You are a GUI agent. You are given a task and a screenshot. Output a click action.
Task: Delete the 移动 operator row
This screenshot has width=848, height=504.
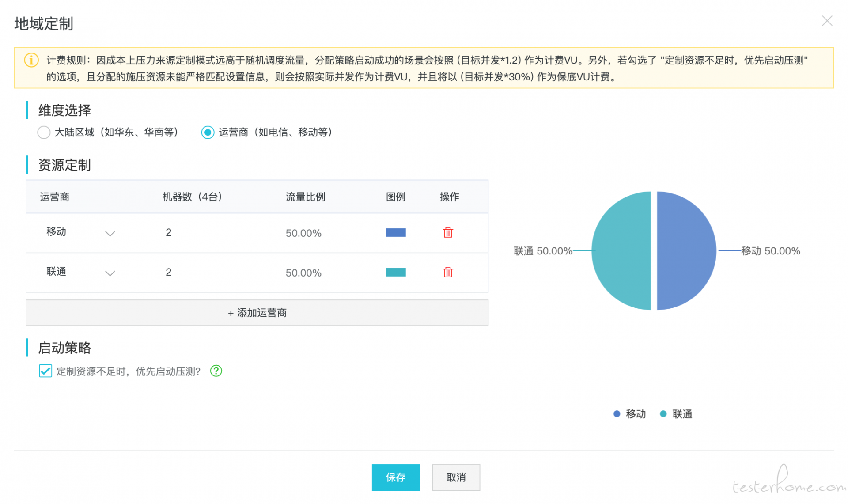[x=448, y=232]
